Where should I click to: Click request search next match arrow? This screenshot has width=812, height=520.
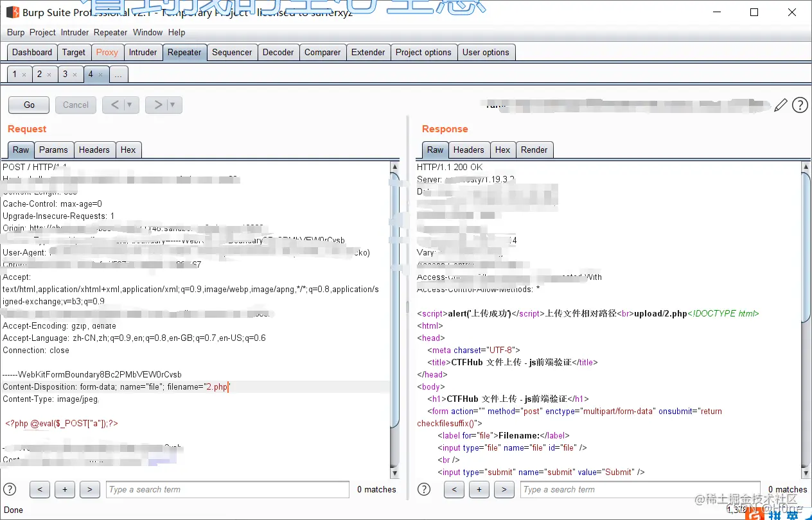(x=90, y=489)
